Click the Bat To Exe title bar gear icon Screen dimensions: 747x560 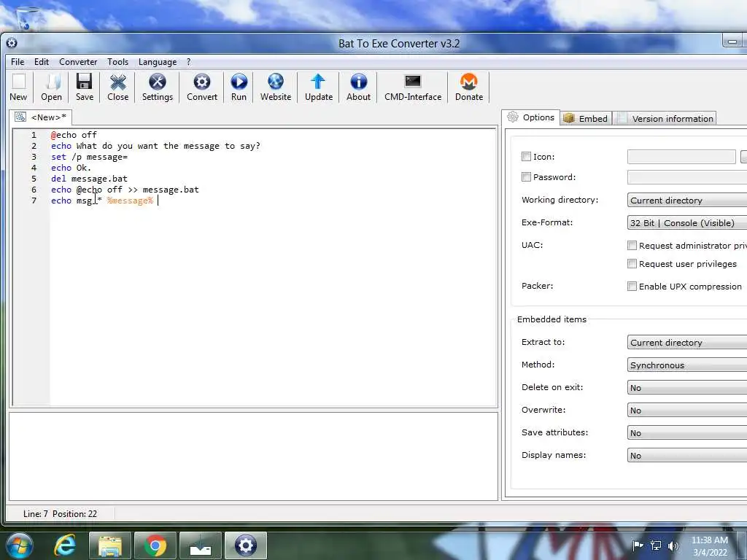point(12,43)
